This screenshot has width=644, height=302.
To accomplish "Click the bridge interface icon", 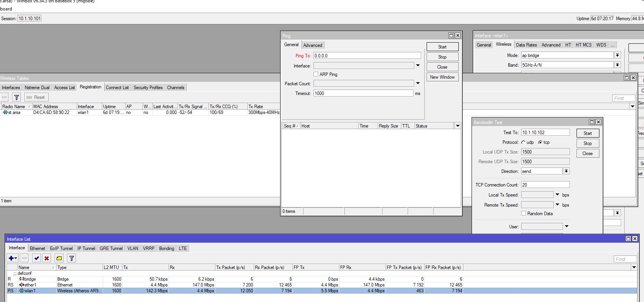I will [x=22, y=279].
